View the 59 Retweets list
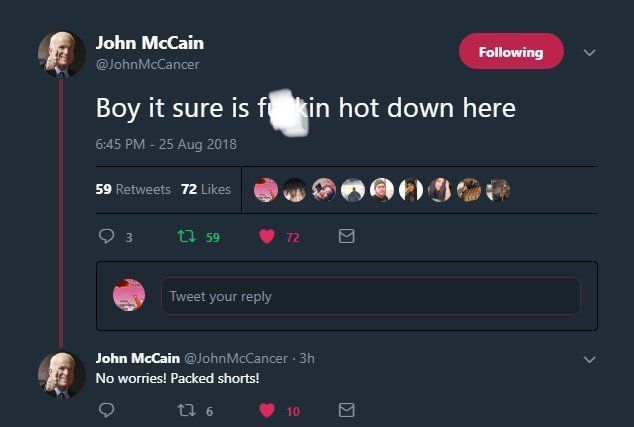This screenshot has height=427, width=634. [133, 189]
